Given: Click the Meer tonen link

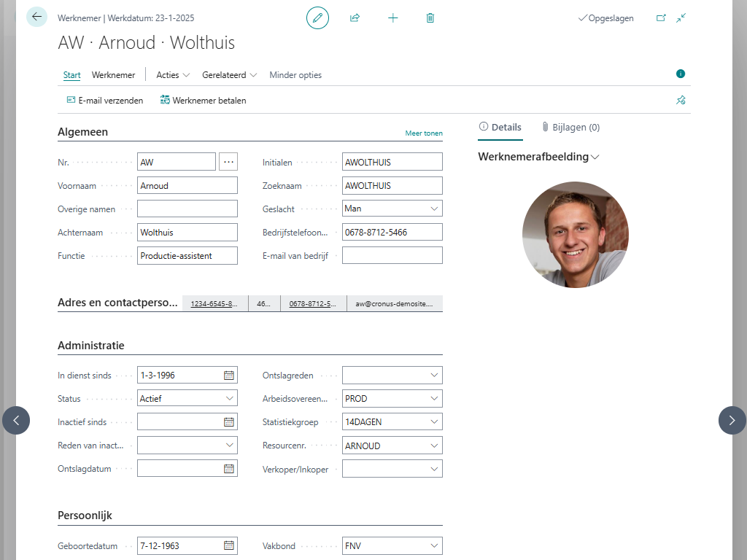Looking at the screenshot, I should [424, 133].
